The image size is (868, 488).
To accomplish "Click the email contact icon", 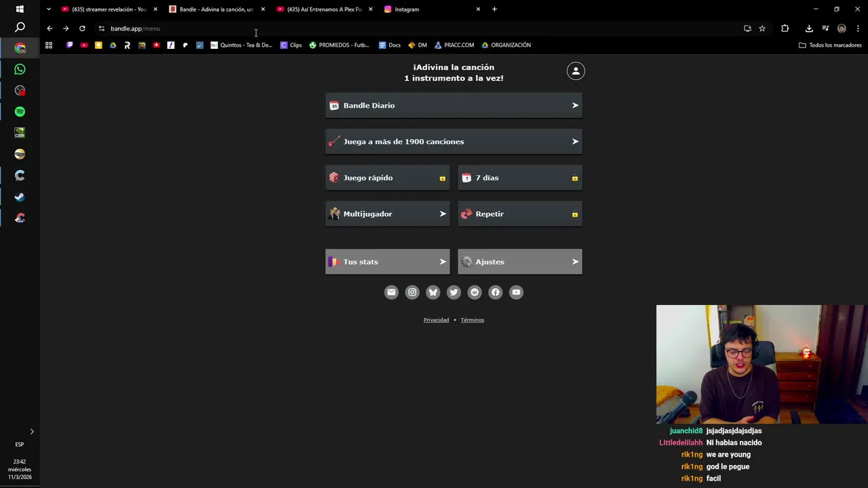I will tap(391, 292).
